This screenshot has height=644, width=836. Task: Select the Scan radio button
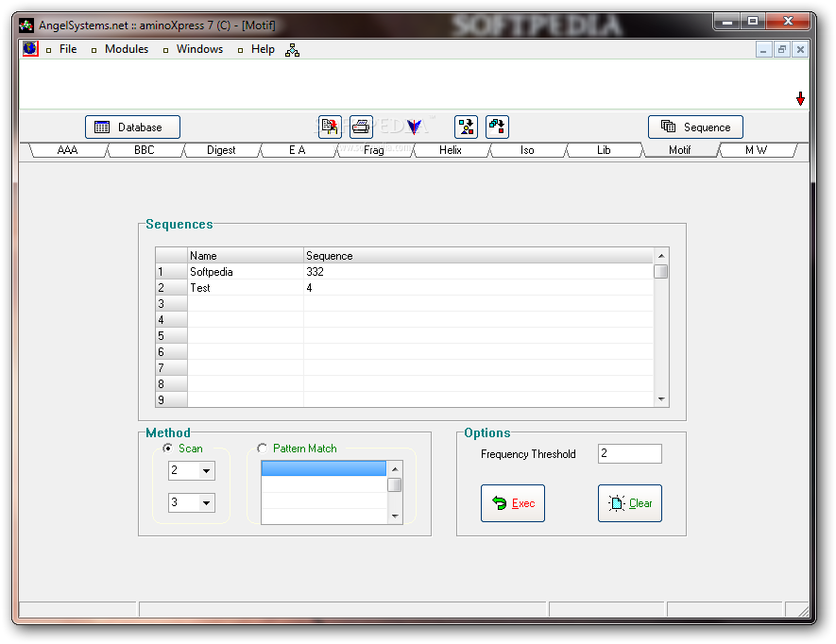point(167,449)
